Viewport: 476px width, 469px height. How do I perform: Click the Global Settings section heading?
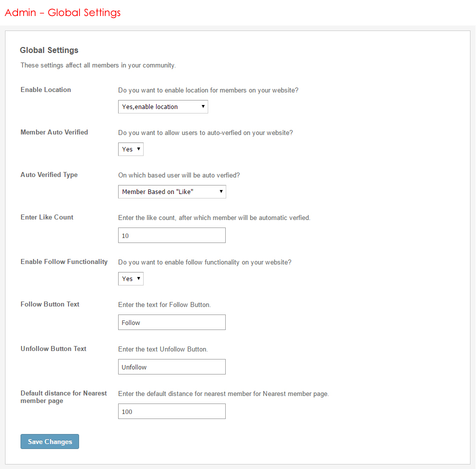click(x=49, y=50)
